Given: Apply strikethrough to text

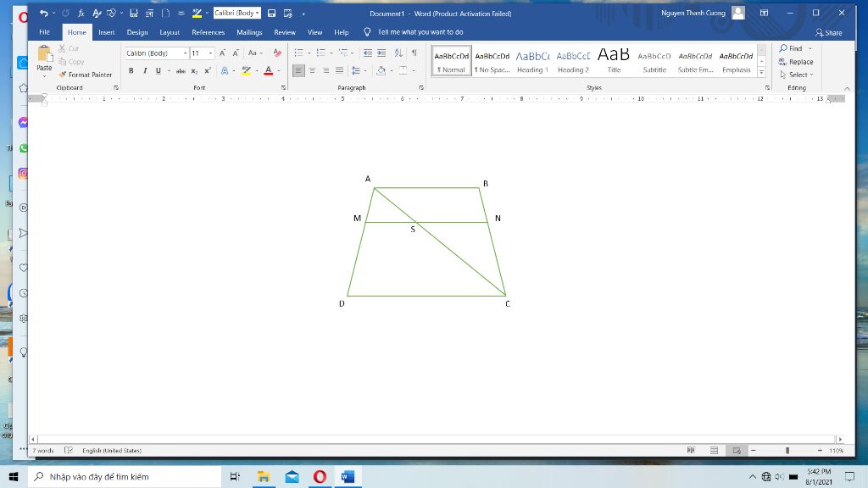Looking at the screenshot, I should (x=181, y=71).
